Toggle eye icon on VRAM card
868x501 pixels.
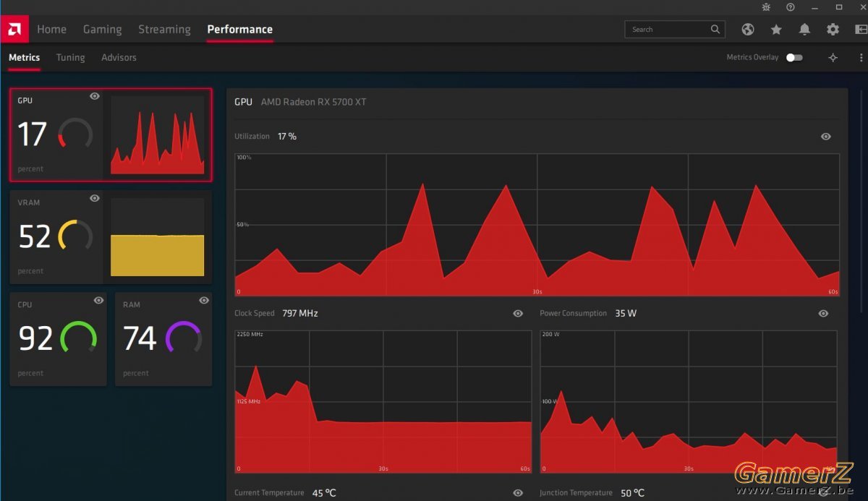coord(95,198)
